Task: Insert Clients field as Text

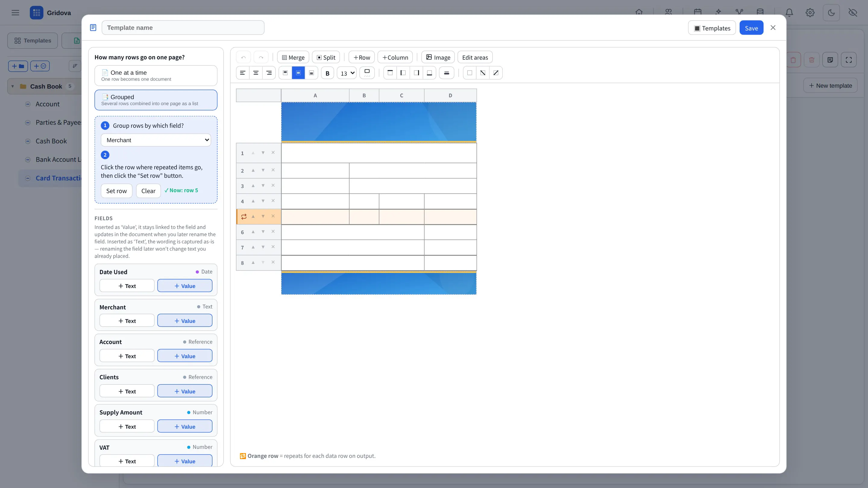Action: tap(127, 391)
